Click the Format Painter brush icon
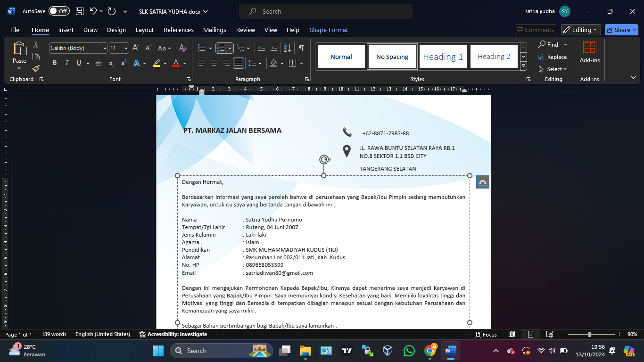This screenshot has width=644, height=362. tap(36, 68)
